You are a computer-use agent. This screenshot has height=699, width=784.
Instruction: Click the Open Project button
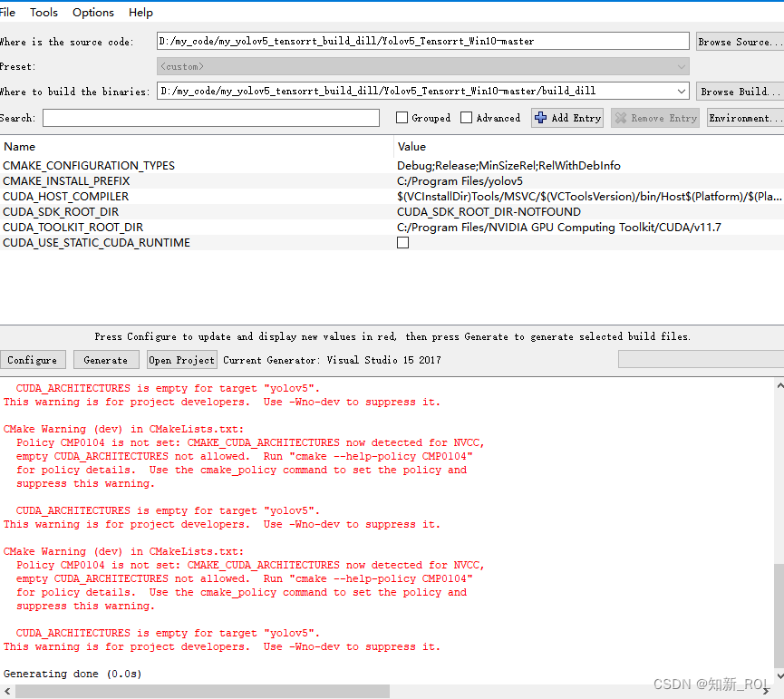tap(181, 359)
